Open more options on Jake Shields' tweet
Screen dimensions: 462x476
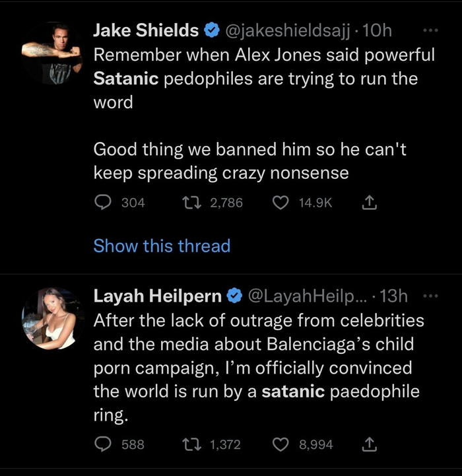click(430, 30)
